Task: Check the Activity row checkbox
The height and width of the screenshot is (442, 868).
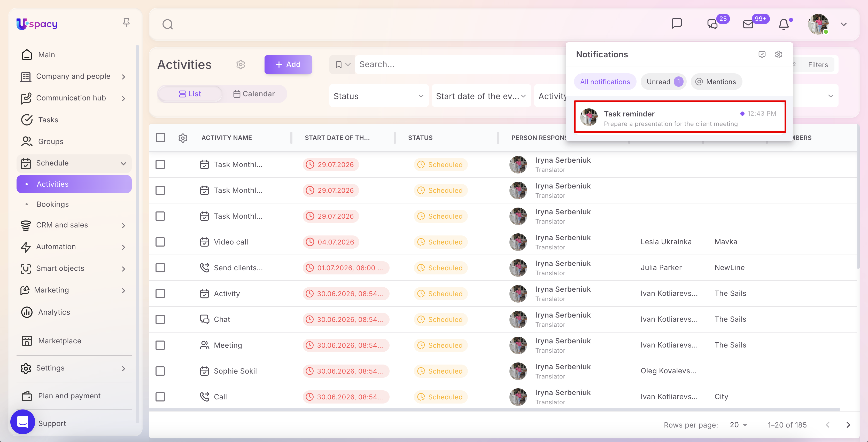Action: point(160,294)
